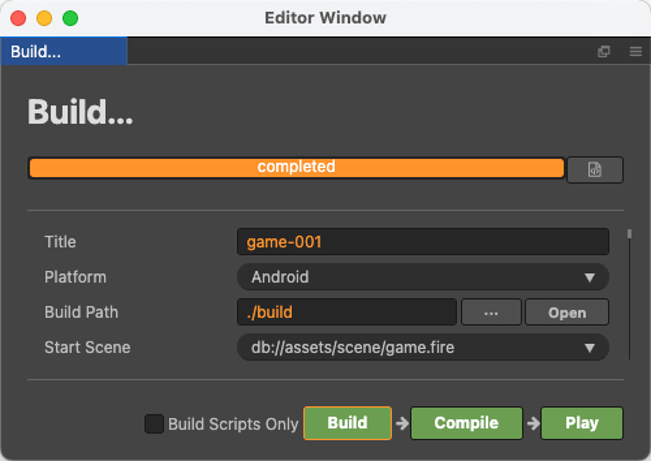Hit the Play button
Image resolution: width=652 pixels, height=462 pixels.
pos(581,423)
